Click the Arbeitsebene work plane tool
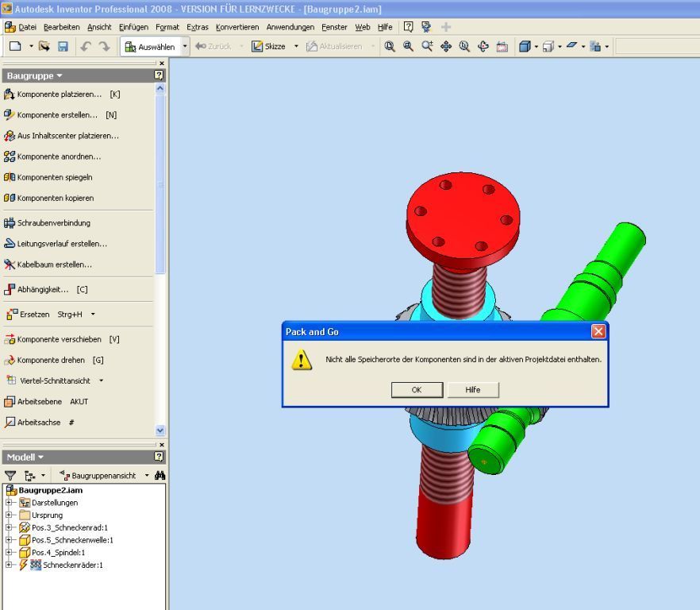The width and height of the screenshot is (700, 610). 45,402
